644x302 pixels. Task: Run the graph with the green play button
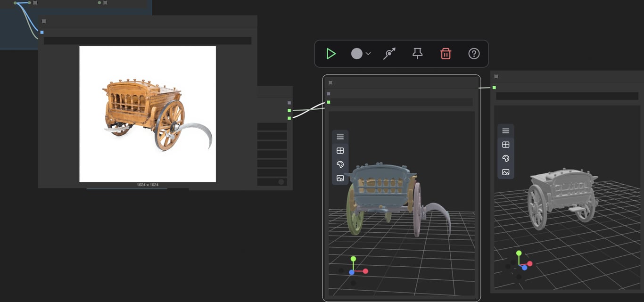pyautogui.click(x=330, y=53)
